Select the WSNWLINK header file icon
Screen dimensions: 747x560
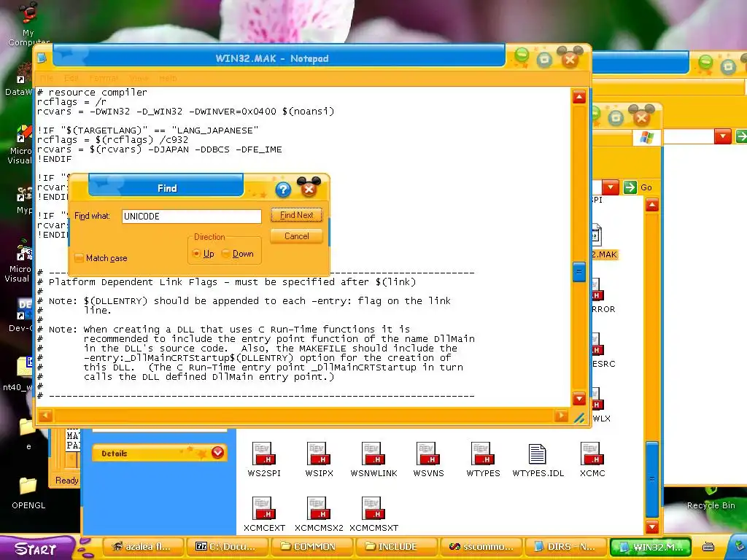[x=373, y=459]
